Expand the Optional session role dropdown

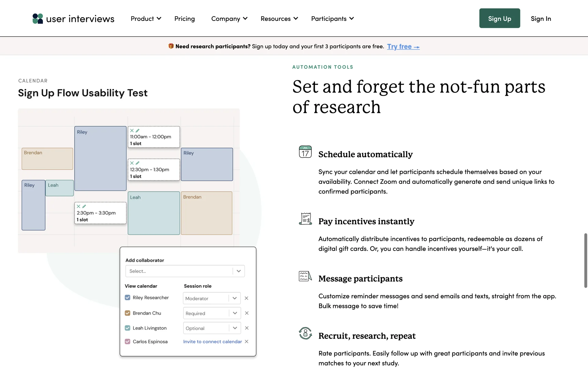coord(212,328)
